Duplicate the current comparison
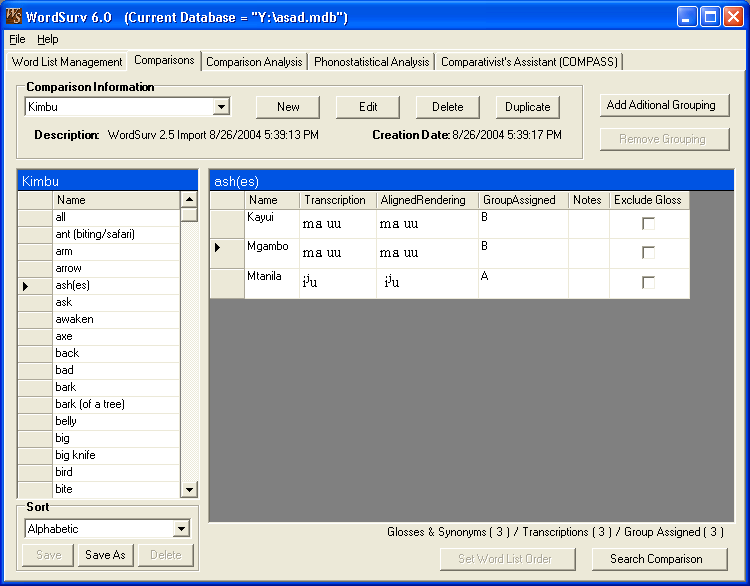 tap(528, 107)
